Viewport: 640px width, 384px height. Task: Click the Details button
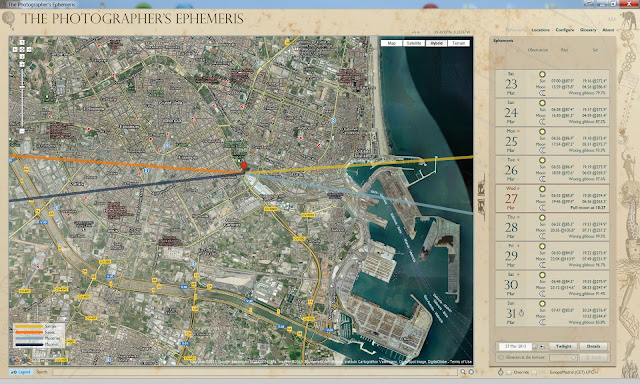coord(593,346)
